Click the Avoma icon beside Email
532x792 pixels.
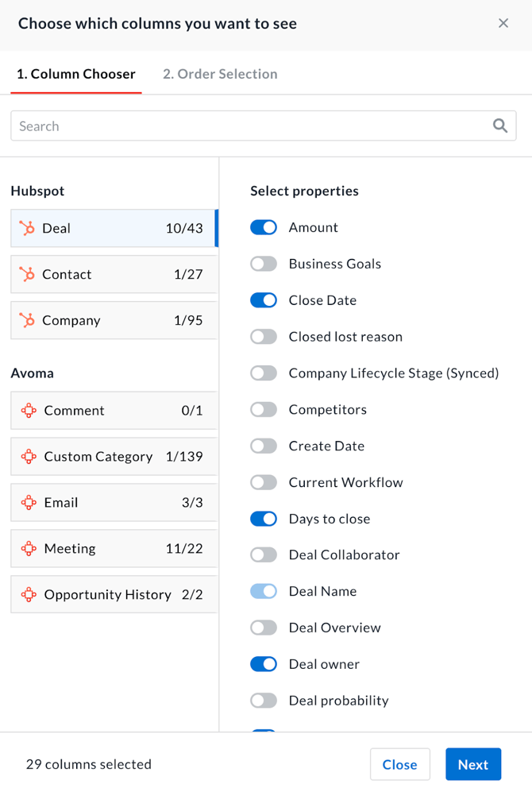29,503
